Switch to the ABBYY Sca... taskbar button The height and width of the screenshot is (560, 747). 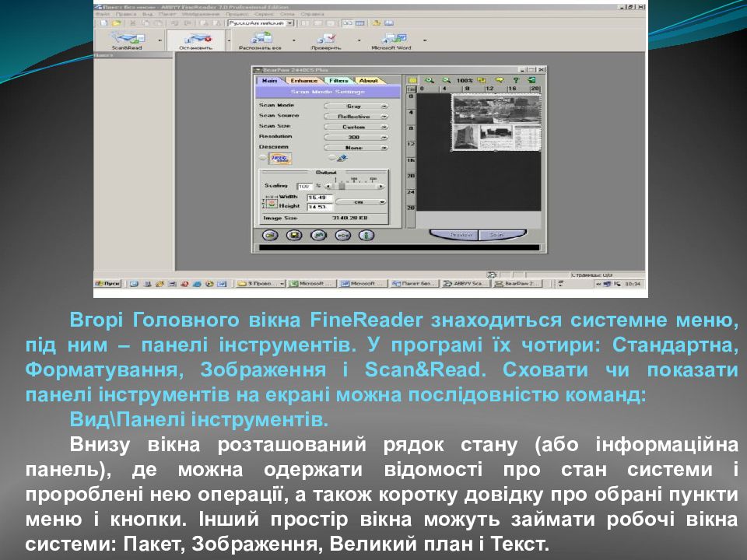pos(465,283)
